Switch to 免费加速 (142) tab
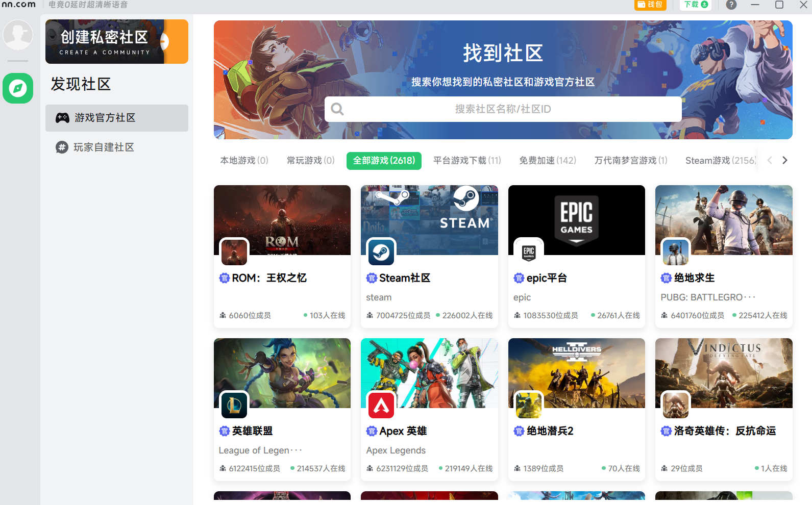This screenshot has width=812, height=505. (548, 161)
